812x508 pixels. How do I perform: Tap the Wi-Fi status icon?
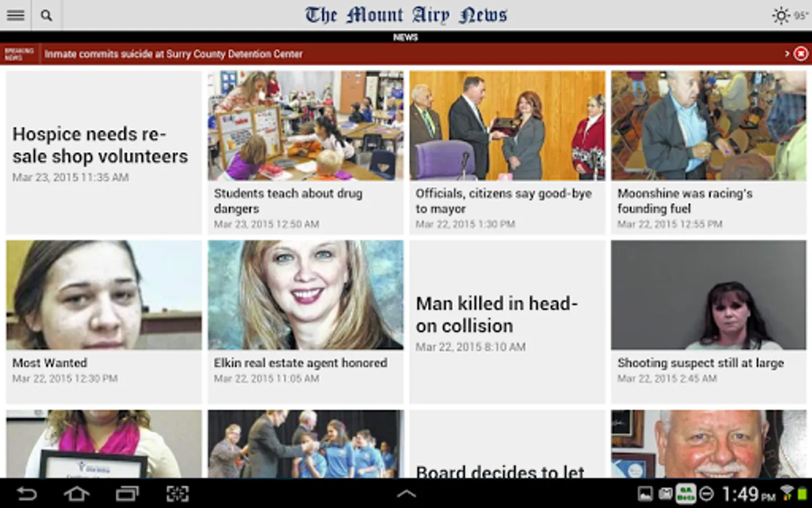[x=786, y=493]
